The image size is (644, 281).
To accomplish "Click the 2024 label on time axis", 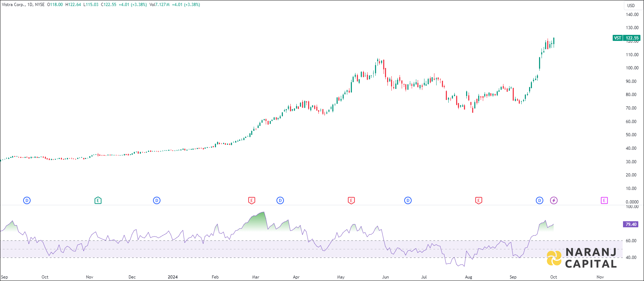I will [x=173, y=277].
